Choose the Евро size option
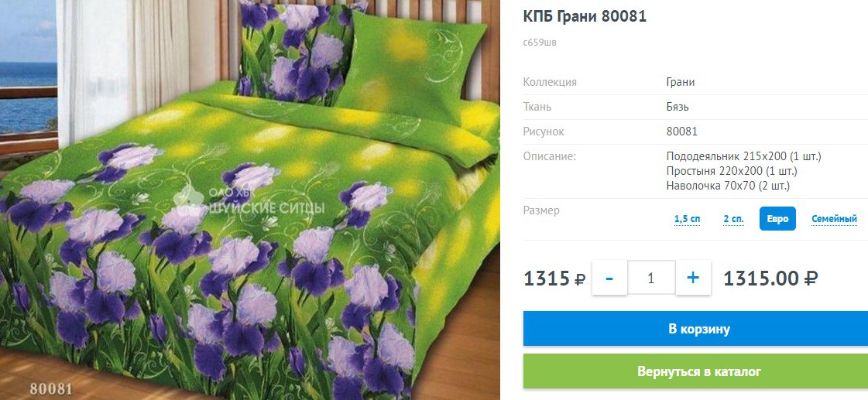Viewport: 868px width, 400px height. click(x=777, y=218)
